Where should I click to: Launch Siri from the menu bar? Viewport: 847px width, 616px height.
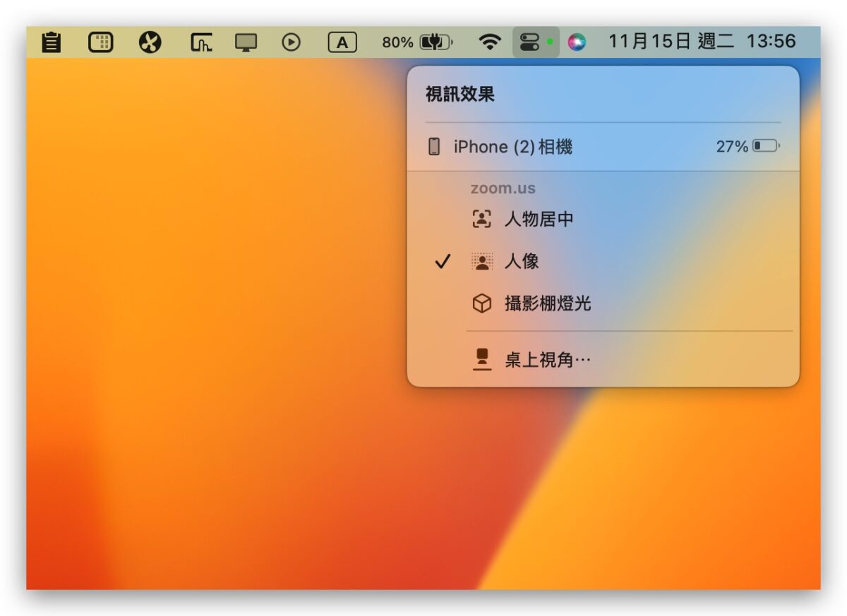tap(577, 43)
